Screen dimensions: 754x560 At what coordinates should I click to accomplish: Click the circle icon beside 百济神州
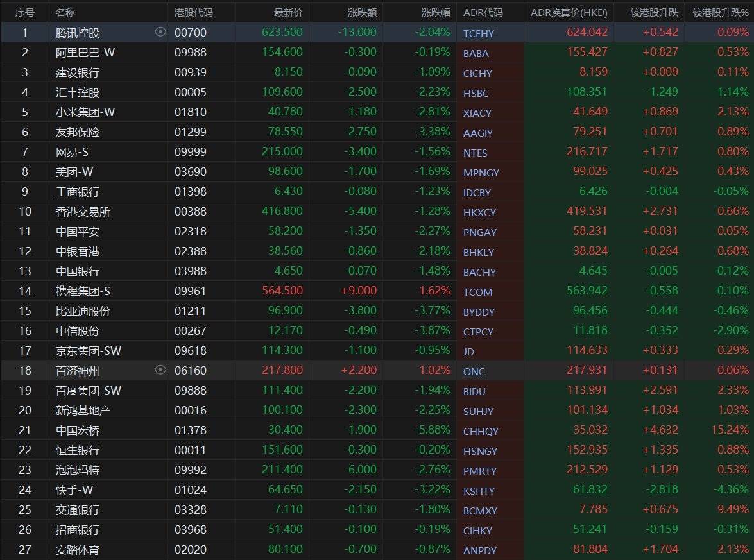(160, 370)
